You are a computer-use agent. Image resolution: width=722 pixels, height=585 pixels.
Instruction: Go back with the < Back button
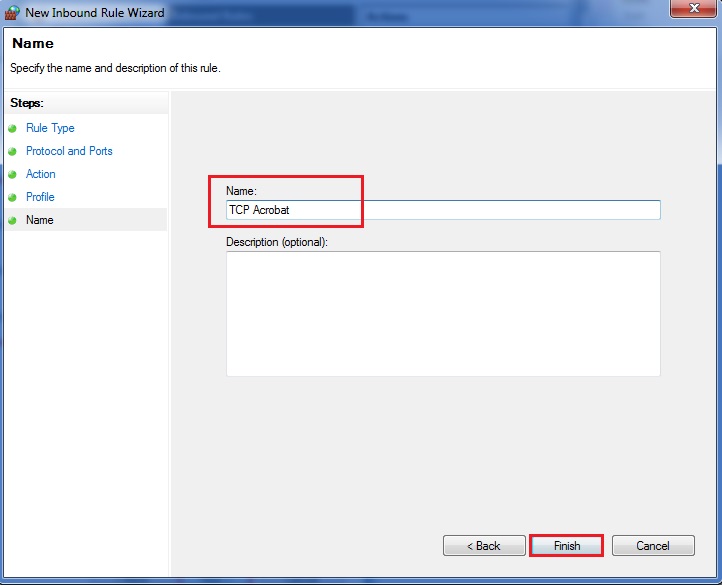tap(484, 546)
